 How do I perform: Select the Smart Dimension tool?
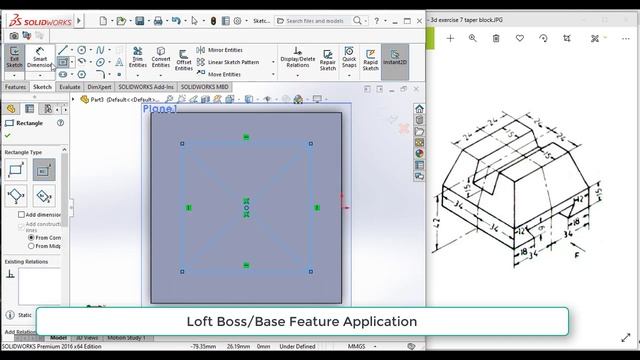click(x=40, y=58)
